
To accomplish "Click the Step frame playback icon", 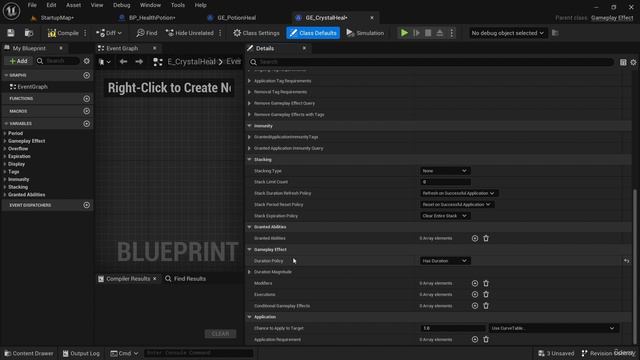I will click(416, 33).
